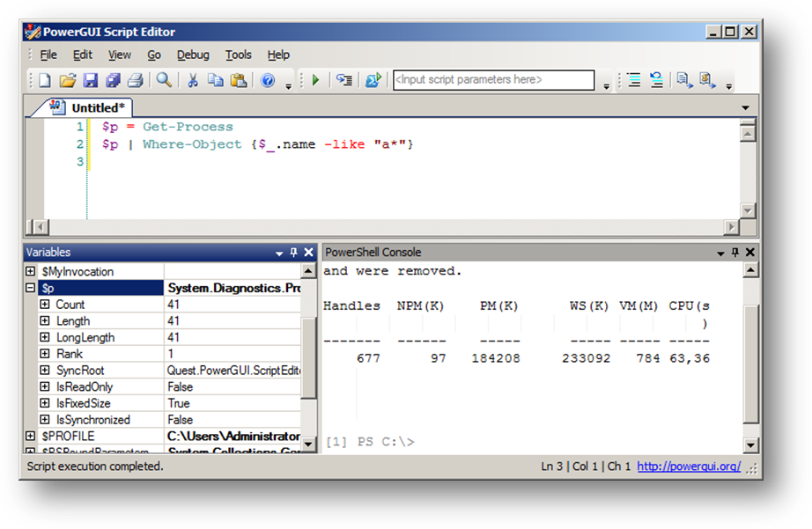Viewport: 812px width, 529px height.
Task: Click the Paste clipboard icon
Action: [x=239, y=80]
